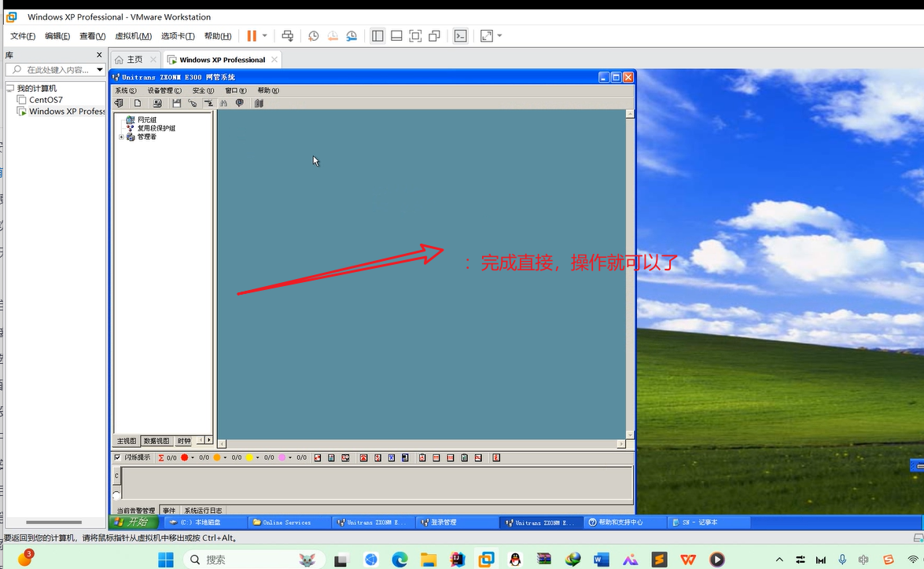The height and width of the screenshot is (569, 924).
Task: Toggle the 闪烁提示 checkbox
Action: click(117, 457)
